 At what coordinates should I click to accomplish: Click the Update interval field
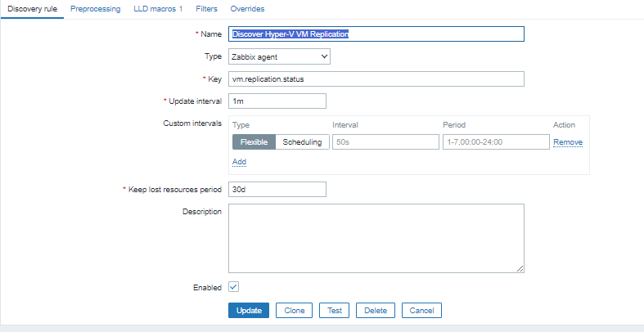tap(277, 101)
